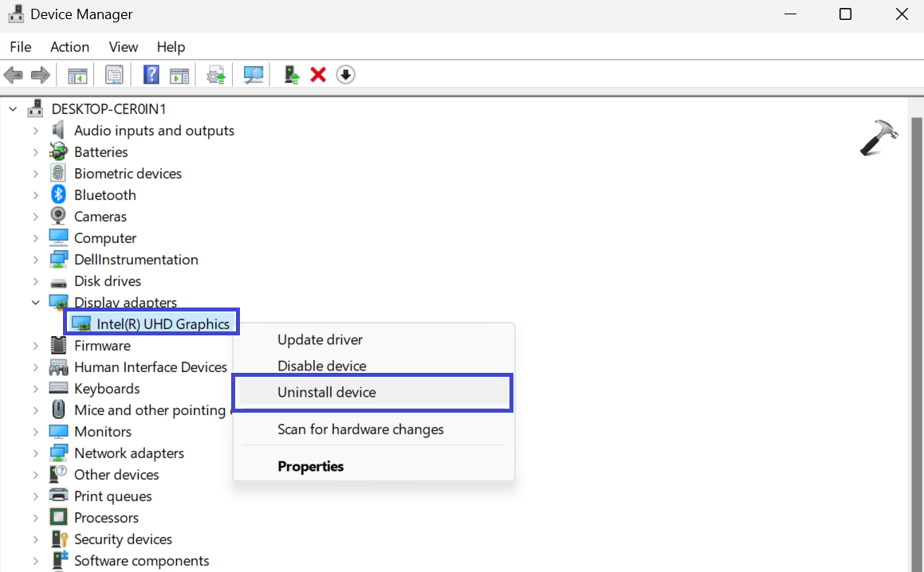Choose Uninstall device from context menu
924x572 pixels.
coord(326,392)
